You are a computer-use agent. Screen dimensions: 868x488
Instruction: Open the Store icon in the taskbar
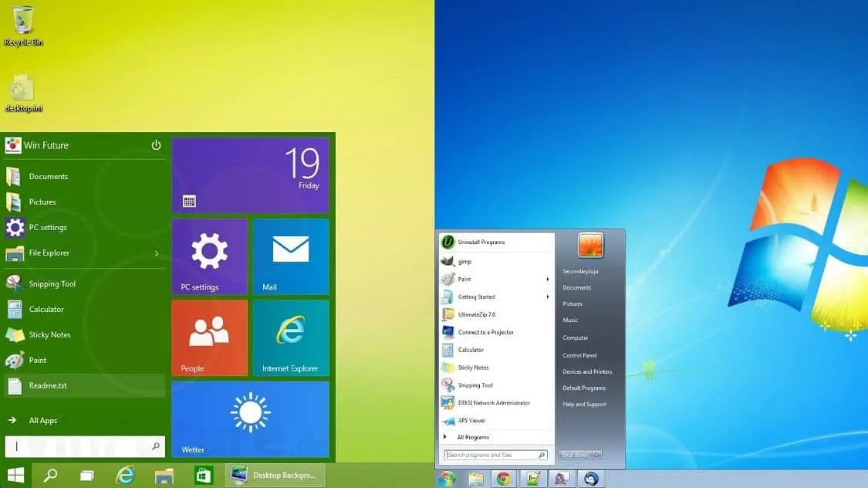[x=204, y=476]
